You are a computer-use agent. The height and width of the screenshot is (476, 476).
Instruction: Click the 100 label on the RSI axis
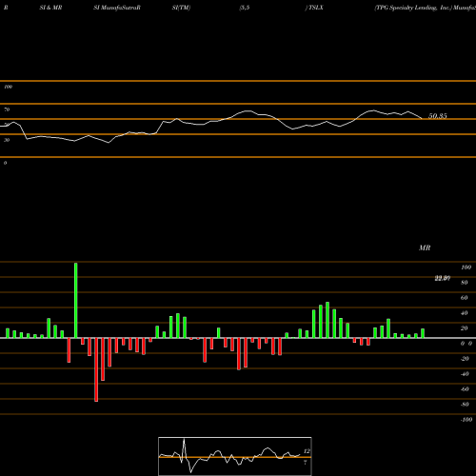click(x=9, y=87)
